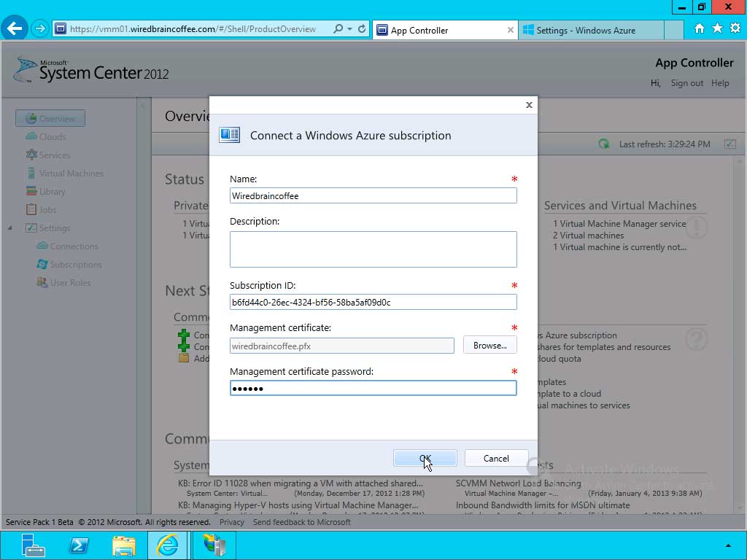Click the page vertical scrollbar
Viewport: 747px width, 560px height.
point(740,333)
